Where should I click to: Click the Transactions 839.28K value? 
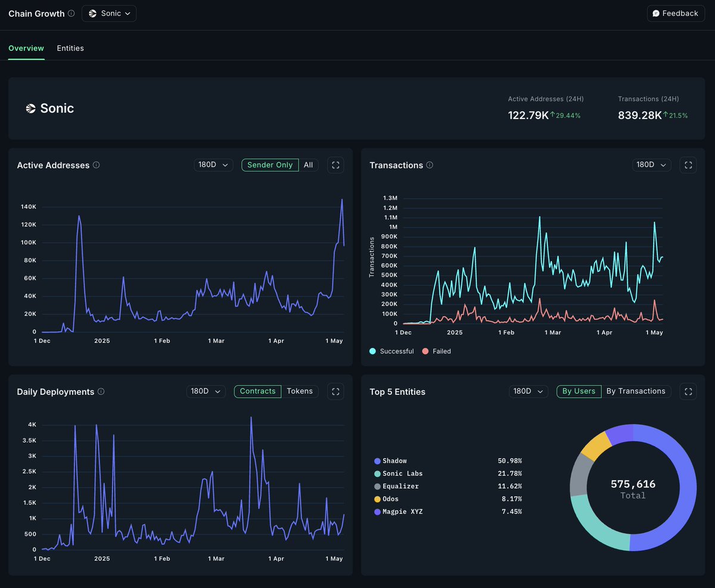[639, 115]
